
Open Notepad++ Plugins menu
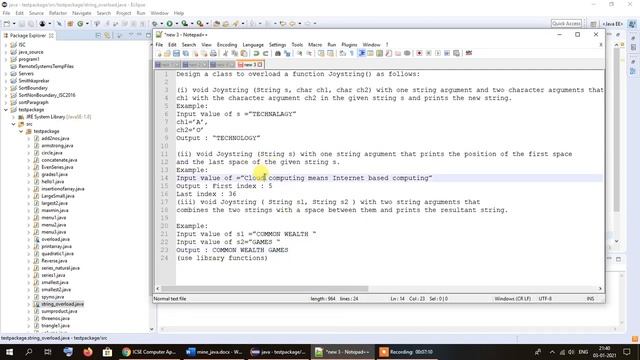coord(349,44)
